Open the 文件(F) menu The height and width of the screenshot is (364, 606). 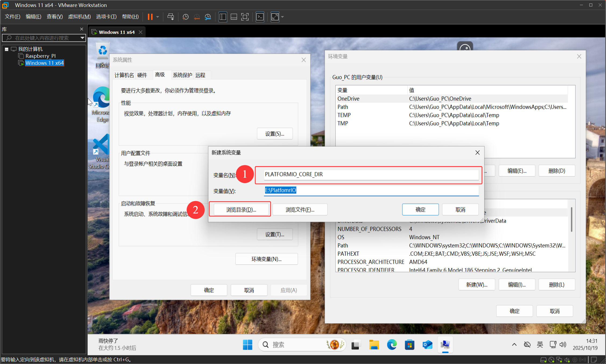click(x=12, y=17)
